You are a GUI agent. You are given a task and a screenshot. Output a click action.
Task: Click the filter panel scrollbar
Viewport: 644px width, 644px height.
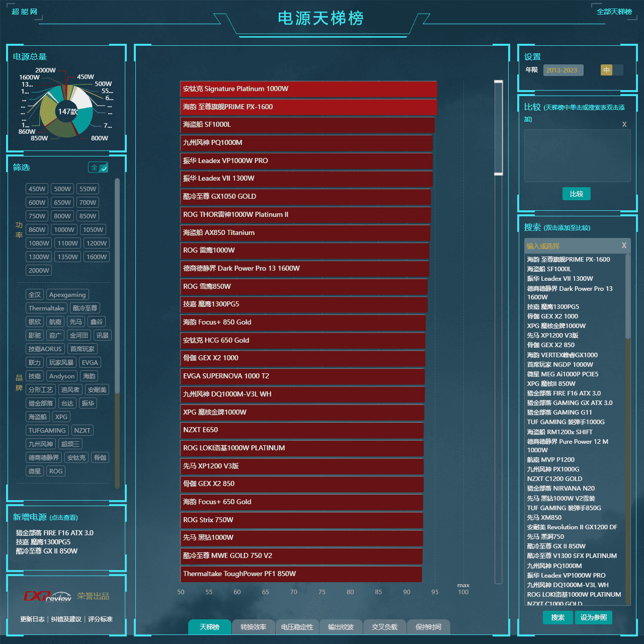(117, 286)
